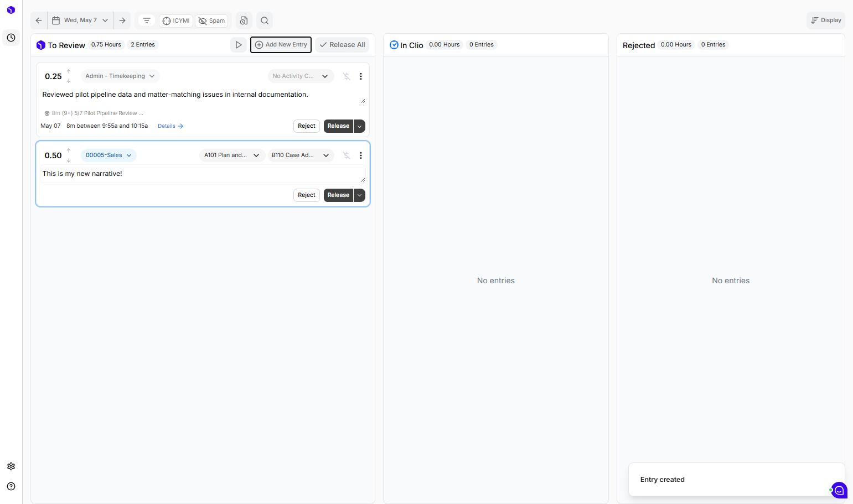The width and height of the screenshot is (853, 504).
Task: Start timer play button
Action: (239, 45)
